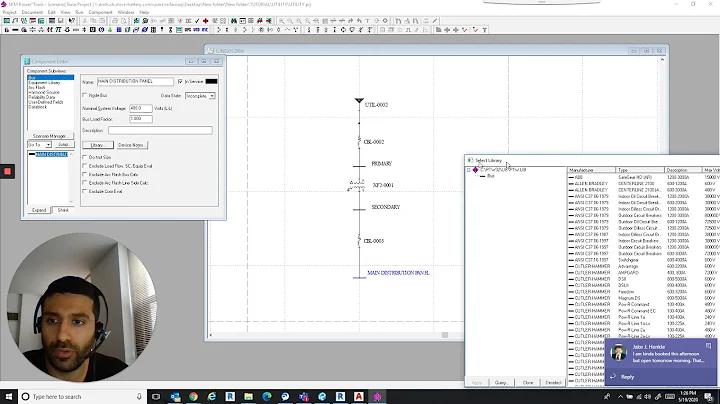Click the Type here to search box
The height and width of the screenshot is (404, 720).
point(83,396)
